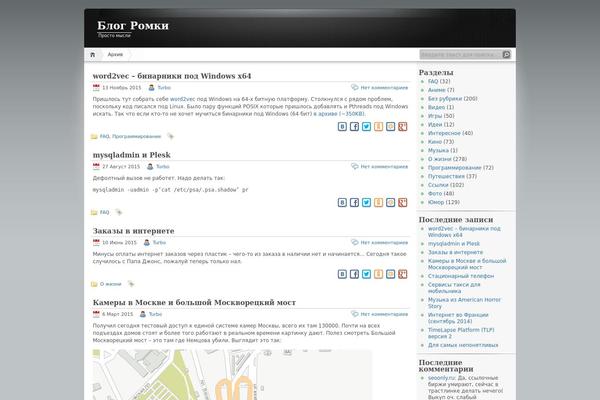Open recent post 'Стационарный телефон'
Screen dimensions: 600x400
(461, 276)
